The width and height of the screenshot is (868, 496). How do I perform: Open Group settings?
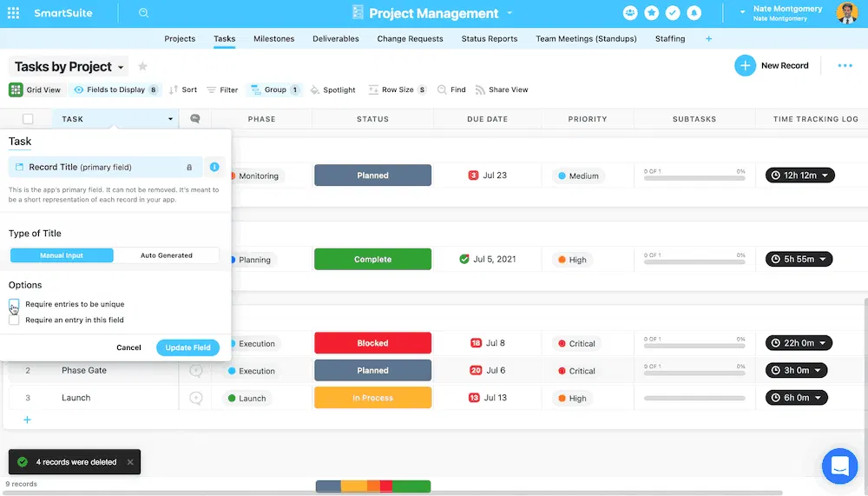point(275,89)
